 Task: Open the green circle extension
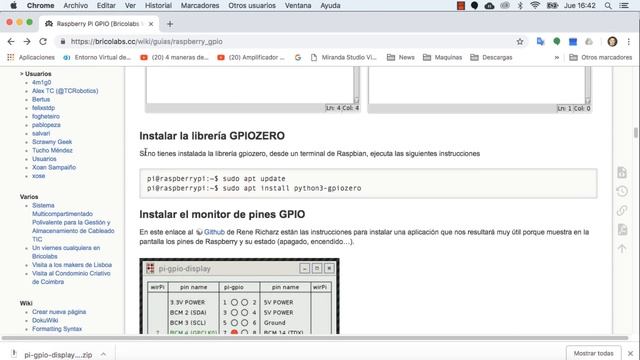[556, 42]
